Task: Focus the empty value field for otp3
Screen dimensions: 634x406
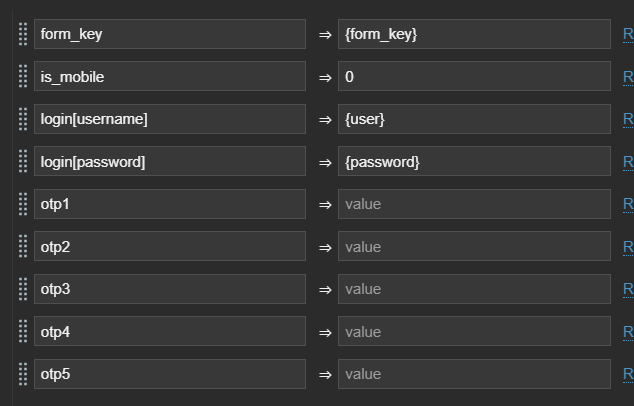Action: point(473,289)
